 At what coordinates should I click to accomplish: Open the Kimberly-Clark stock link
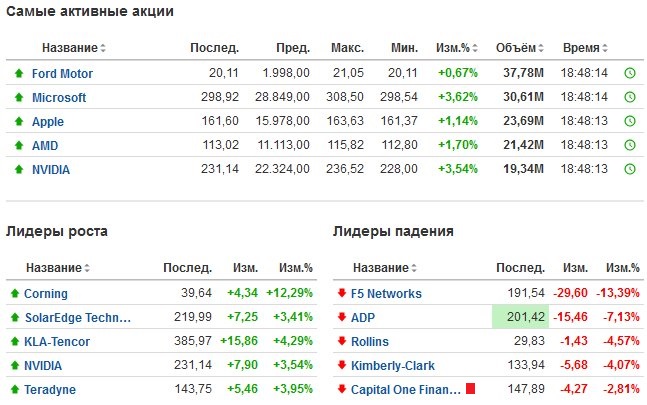pos(393,366)
